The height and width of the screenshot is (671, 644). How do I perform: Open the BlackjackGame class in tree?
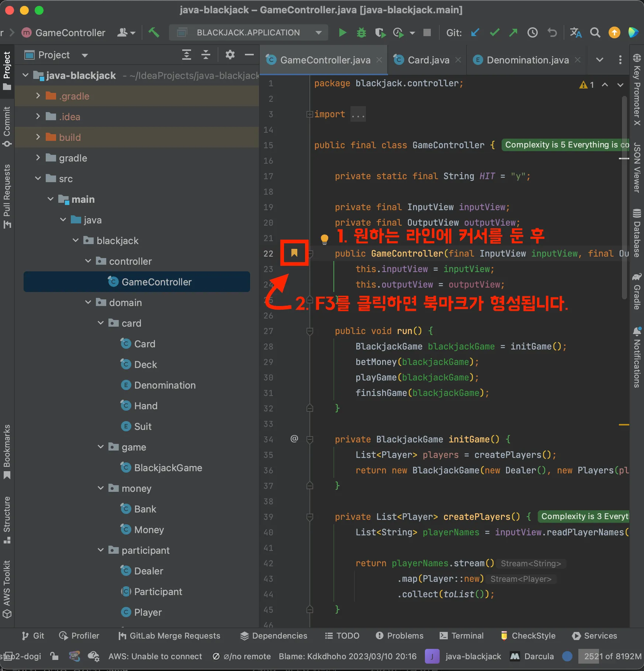point(168,468)
